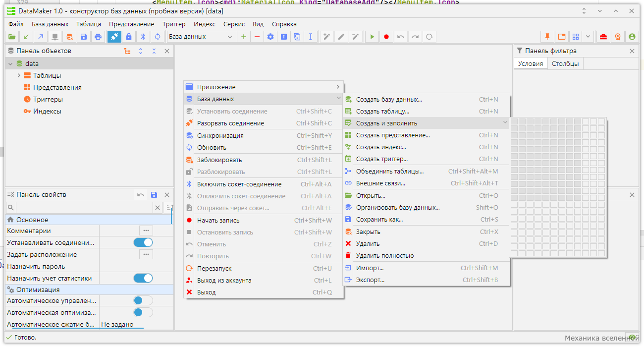Switch to the Условия tab
The height and width of the screenshot is (347, 644).
click(530, 63)
